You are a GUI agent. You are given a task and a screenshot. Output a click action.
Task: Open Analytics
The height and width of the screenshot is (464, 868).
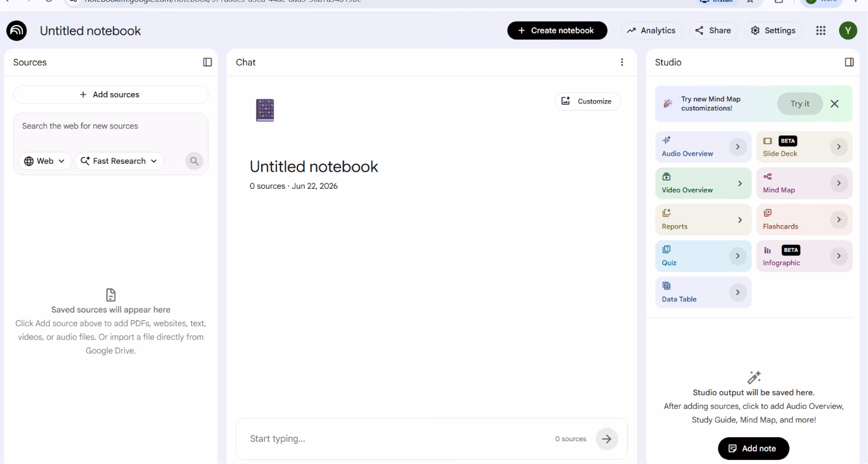coord(651,31)
